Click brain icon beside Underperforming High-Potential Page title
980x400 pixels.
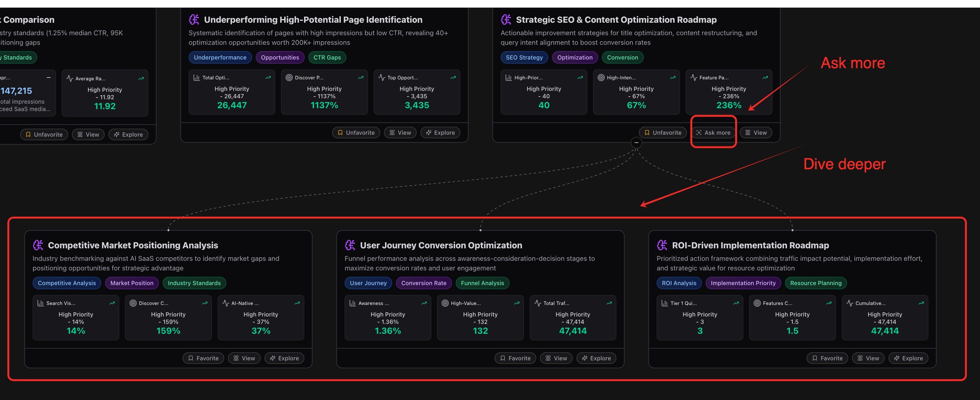tap(194, 20)
